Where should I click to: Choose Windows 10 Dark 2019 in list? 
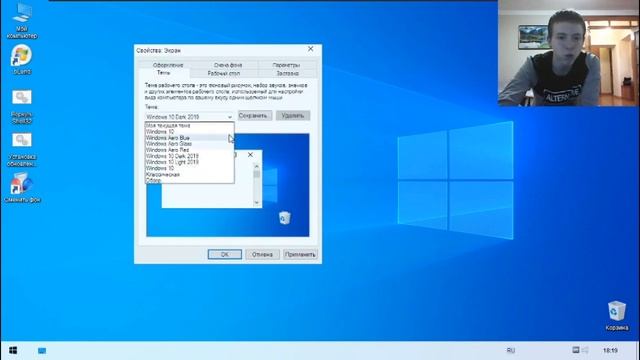click(189, 156)
